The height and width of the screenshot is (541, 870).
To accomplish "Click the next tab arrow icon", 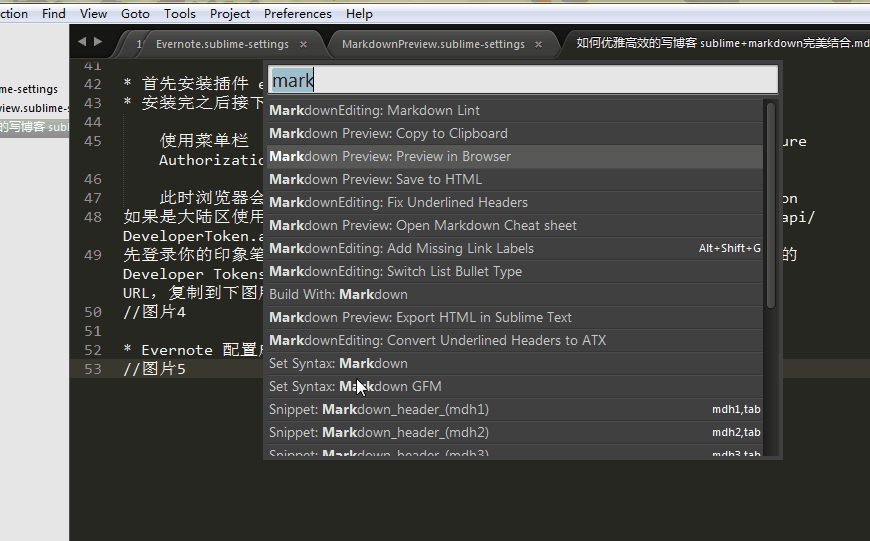I will click(x=98, y=41).
